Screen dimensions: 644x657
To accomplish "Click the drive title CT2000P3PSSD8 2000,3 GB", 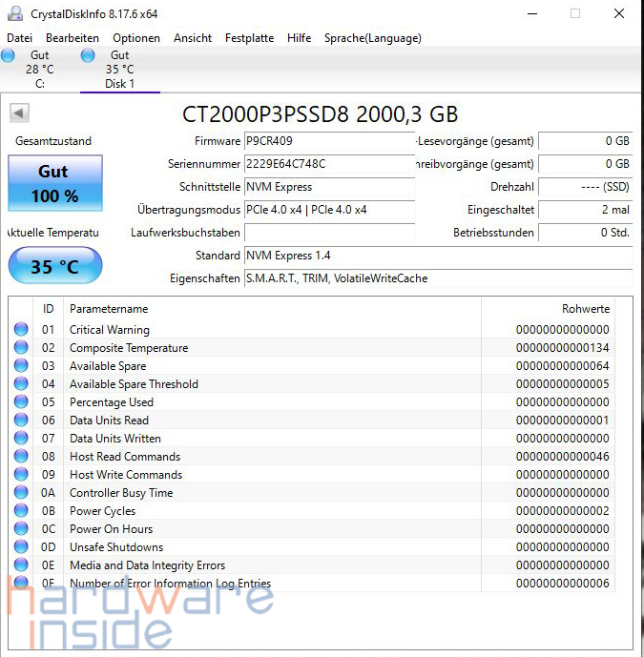I will coord(320,114).
